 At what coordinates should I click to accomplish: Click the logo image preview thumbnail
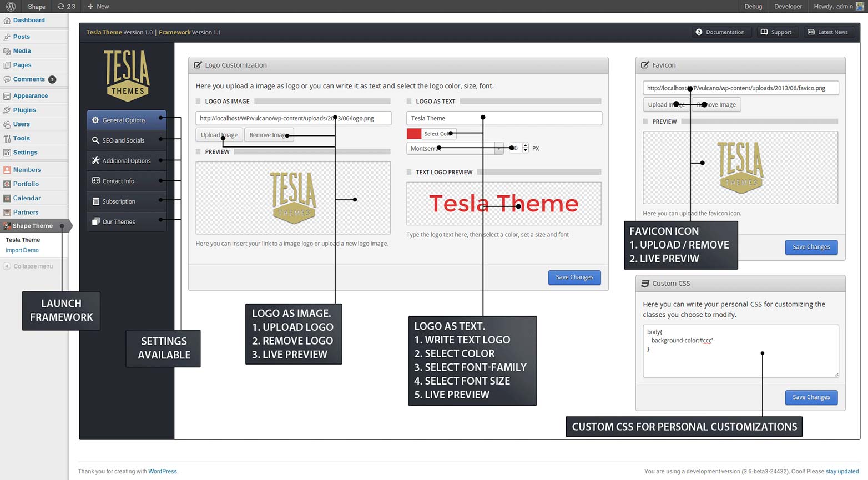[293, 198]
